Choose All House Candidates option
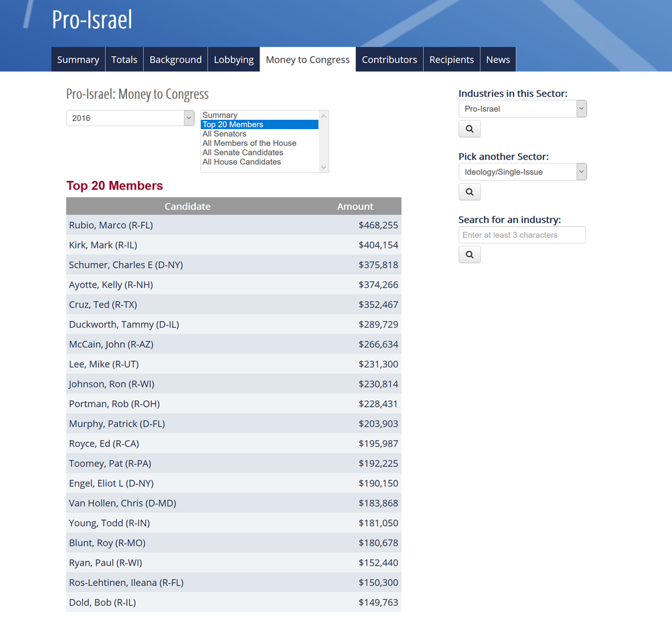Screen dimensions: 672x627 [260, 162]
